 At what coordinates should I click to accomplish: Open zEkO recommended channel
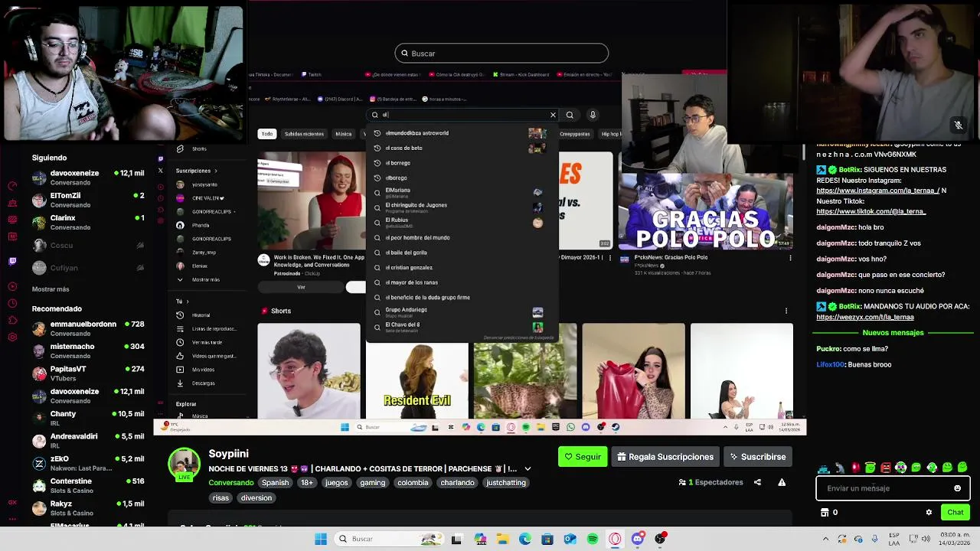[88, 463]
